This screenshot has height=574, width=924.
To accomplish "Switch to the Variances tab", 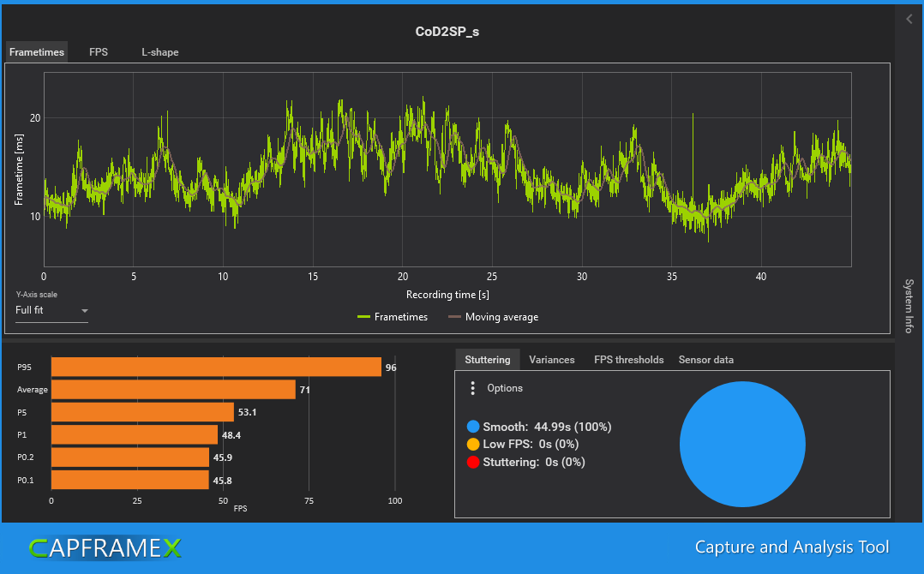I will (552, 360).
